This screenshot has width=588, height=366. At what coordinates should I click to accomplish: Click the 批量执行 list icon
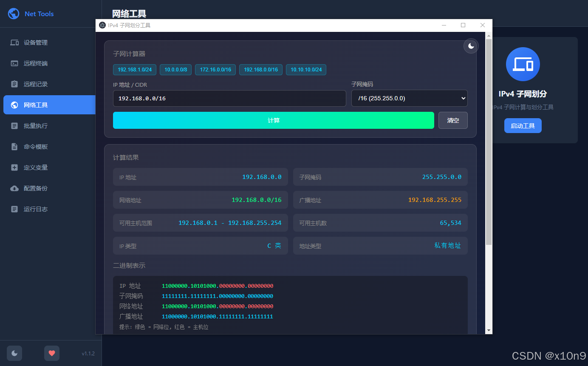click(14, 126)
